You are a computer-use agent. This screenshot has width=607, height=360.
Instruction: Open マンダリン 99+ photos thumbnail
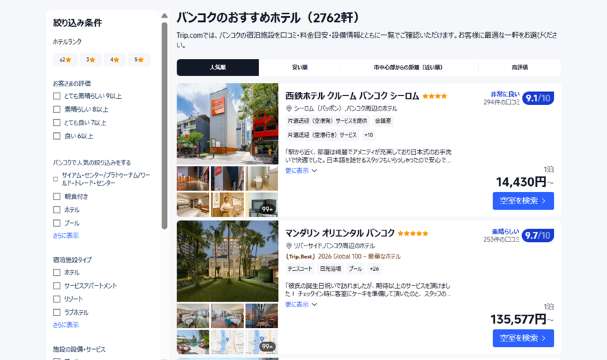[262, 342]
